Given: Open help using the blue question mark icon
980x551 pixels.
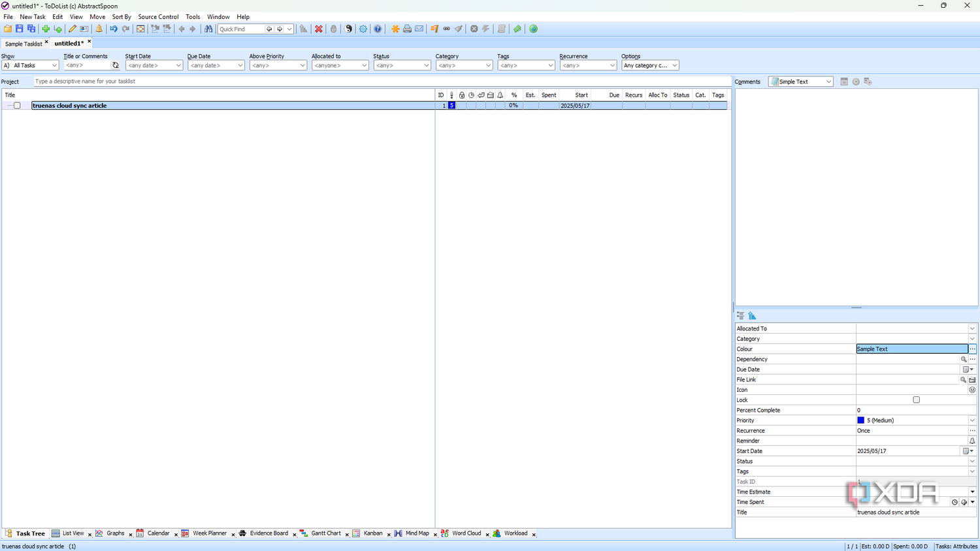Looking at the screenshot, I should (378, 29).
